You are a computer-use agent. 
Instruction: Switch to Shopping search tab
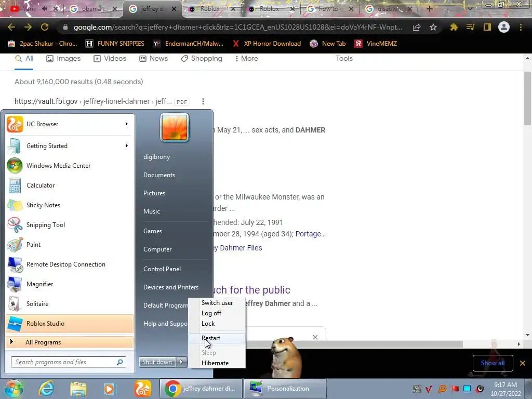point(201,58)
